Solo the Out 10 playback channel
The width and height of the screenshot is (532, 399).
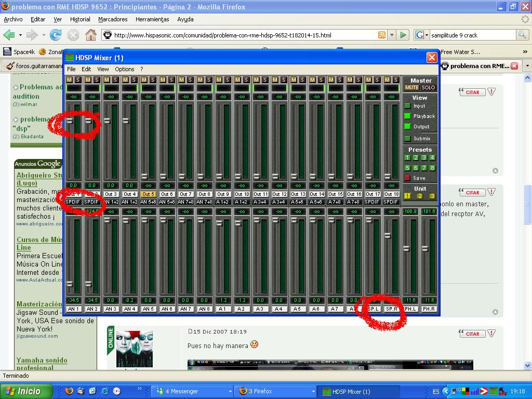(x=246, y=79)
